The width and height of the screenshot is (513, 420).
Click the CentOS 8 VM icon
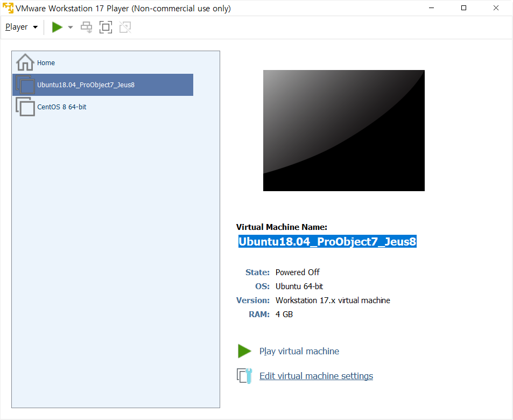(25, 107)
